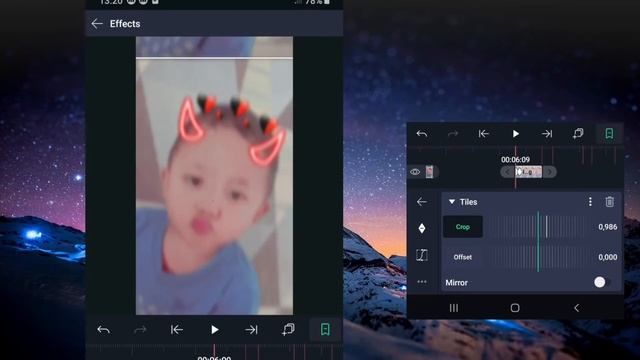
Task: Collapse the Tiles effect section
Action: (x=452, y=202)
